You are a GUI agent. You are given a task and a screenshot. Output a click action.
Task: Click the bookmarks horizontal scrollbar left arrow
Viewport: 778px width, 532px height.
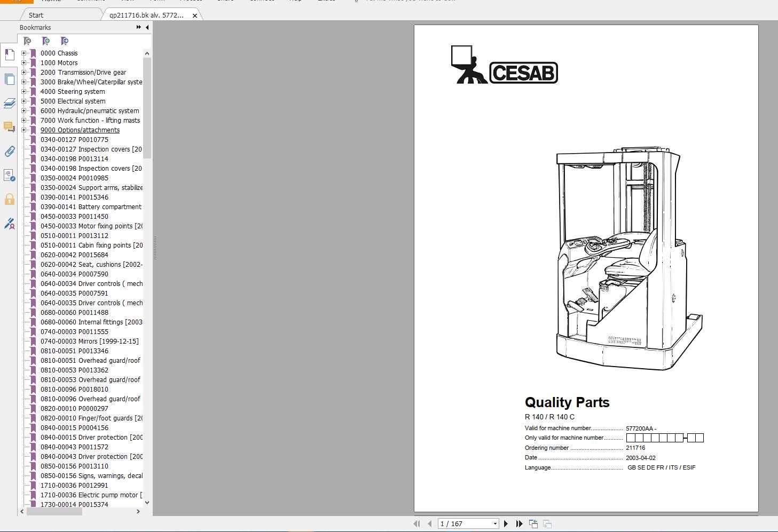tap(22, 511)
